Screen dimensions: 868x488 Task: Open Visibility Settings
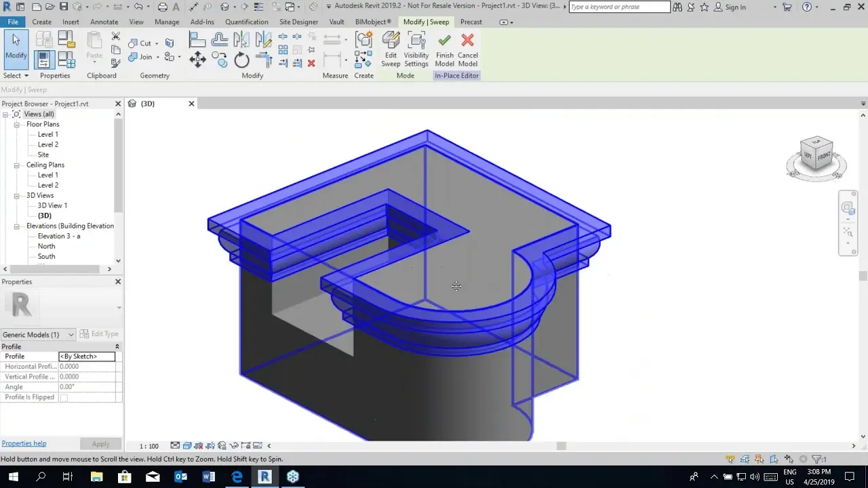click(416, 49)
